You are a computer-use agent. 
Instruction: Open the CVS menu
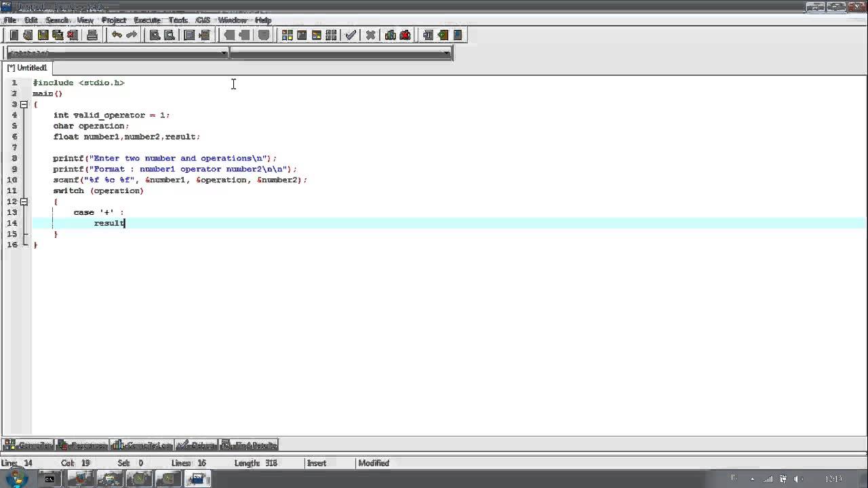click(x=203, y=20)
